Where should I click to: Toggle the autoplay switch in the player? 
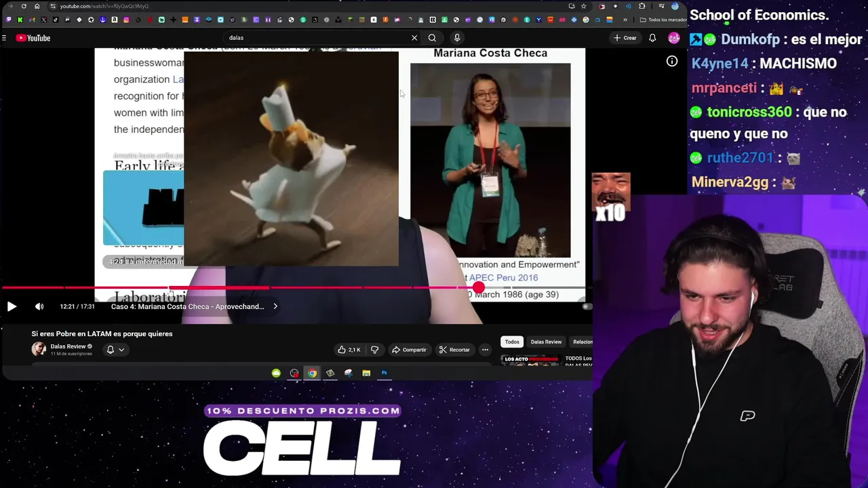tap(587, 306)
